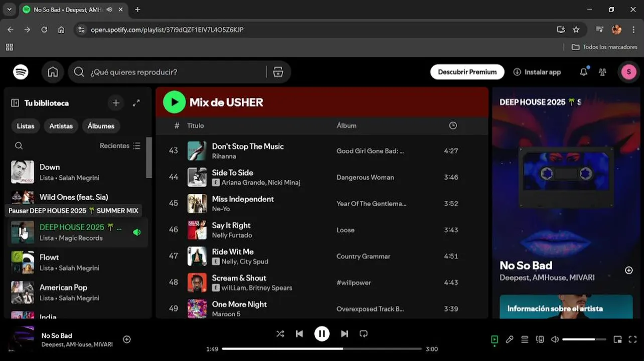Open friend activity icon

click(x=602, y=72)
